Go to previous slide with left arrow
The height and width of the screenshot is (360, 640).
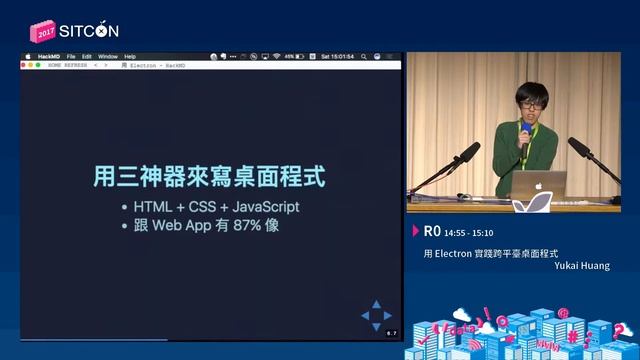(365, 316)
